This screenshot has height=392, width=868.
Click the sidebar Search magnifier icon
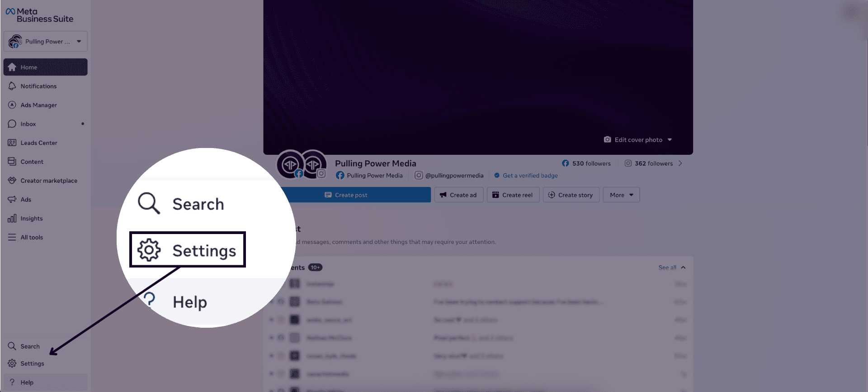tap(12, 346)
